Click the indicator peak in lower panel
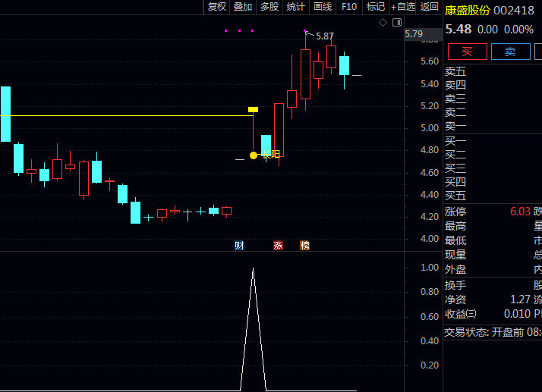542x392 pixels. (253, 268)
